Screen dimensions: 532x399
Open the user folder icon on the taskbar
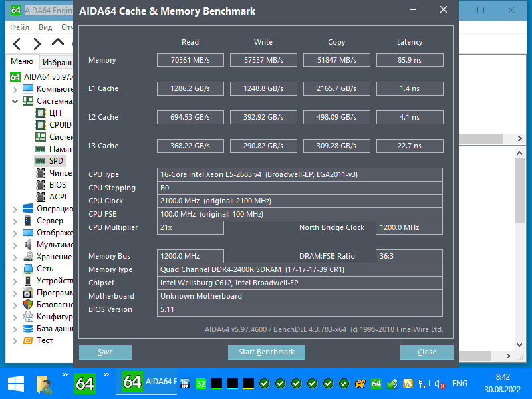coord(44,384)
